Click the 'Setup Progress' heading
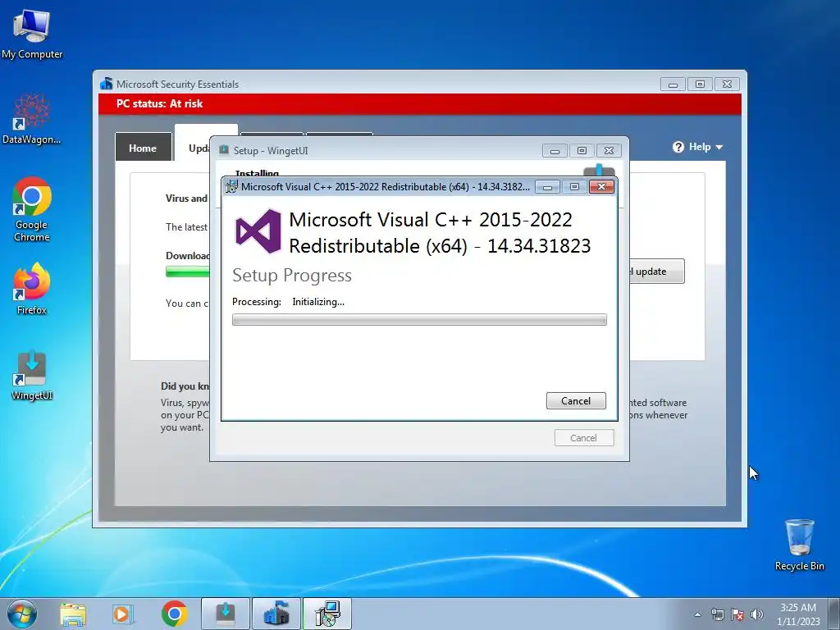Screen dimensions: 840x630 point(292,276)
